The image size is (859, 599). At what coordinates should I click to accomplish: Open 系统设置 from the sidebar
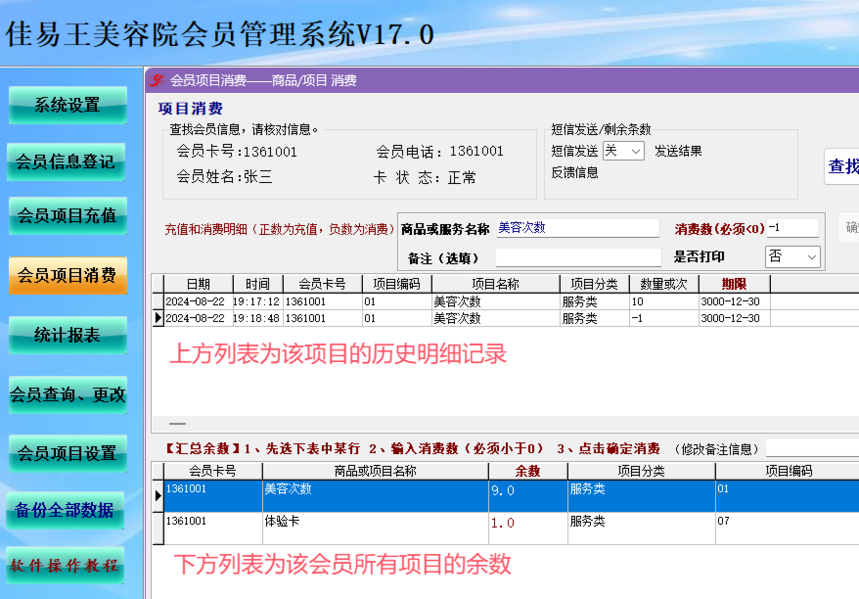[x=67, y=105]
